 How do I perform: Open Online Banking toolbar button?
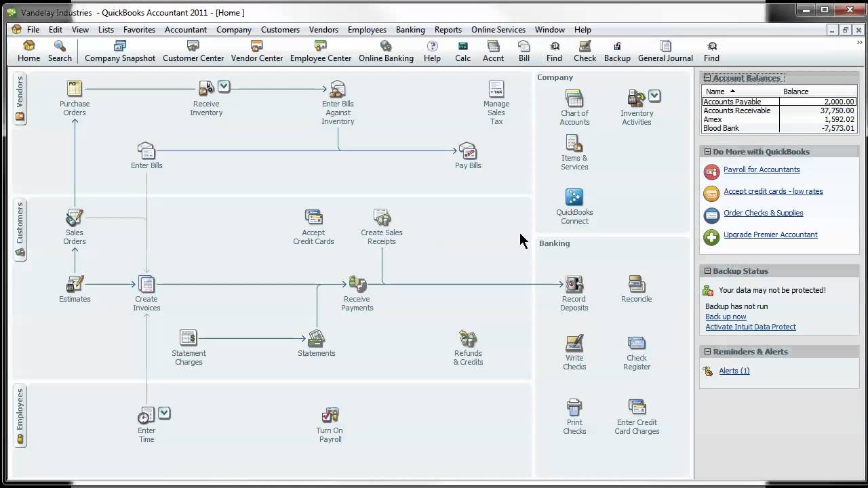click(x=386, y=52)
